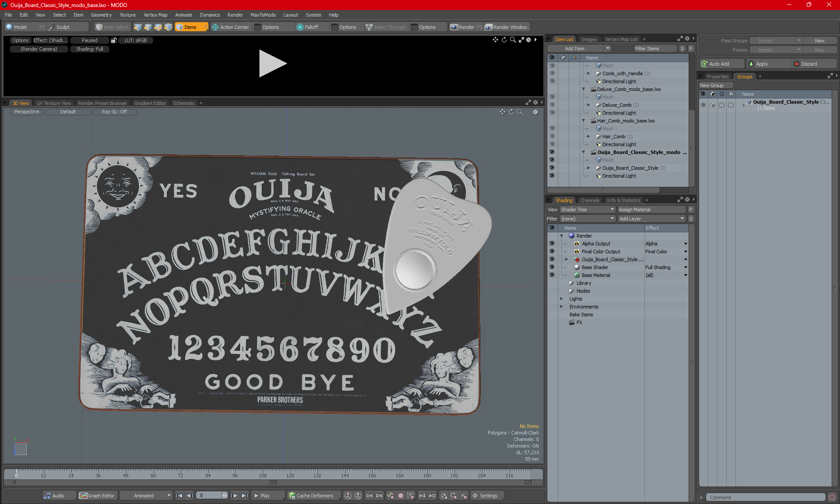Open the Shader Tree view dropdown
The width and height of the screenshot is (840, 504).
pos(588,210)
